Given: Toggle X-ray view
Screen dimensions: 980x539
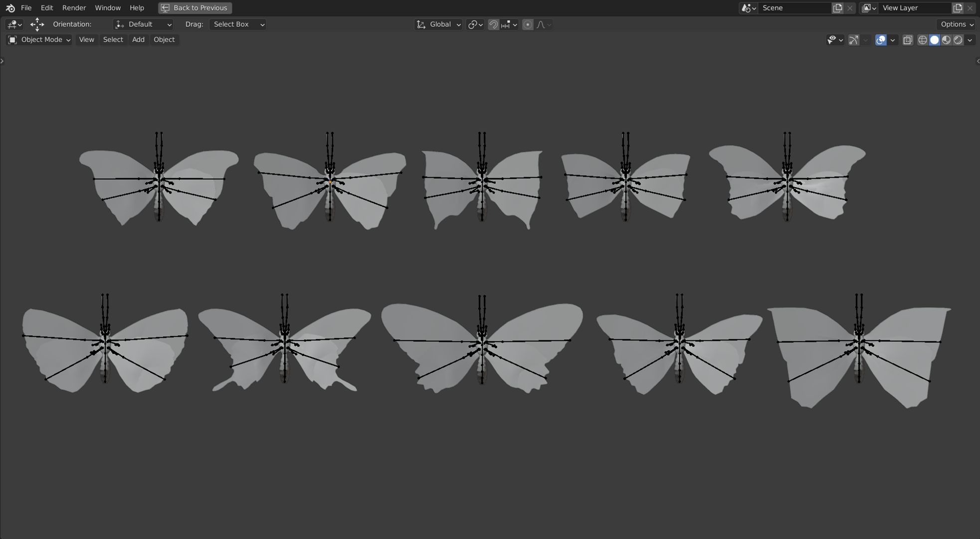Looking at the screenshot, I should click(x=908, y=40).
